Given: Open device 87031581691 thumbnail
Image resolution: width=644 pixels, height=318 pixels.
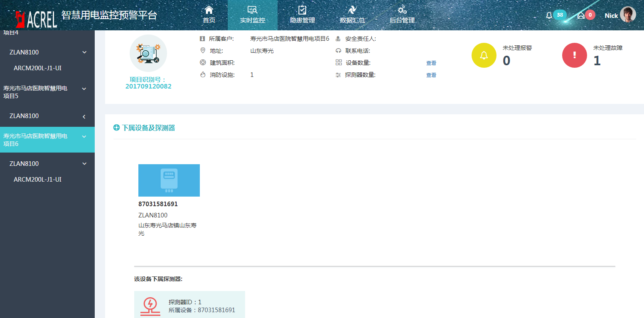Looking at the screenshot, I should (169, 180).
